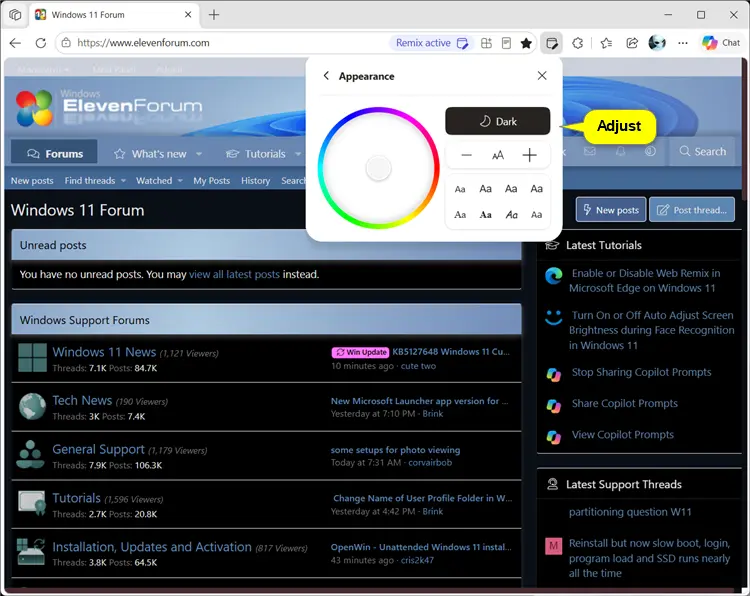Open Stop Sharing Copilot Prompts tutorial
The image size is (750, 596).
click(x=641, y=372)
